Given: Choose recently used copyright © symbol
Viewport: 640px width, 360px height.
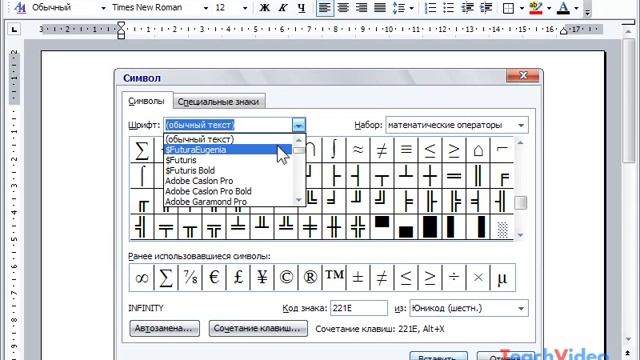Looking at the screenshot, I should click(286, 278).
